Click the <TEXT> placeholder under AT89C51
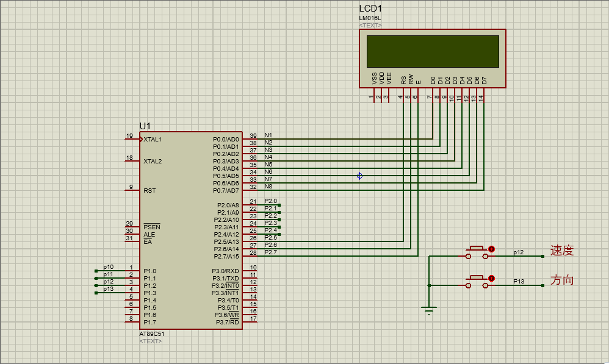 click(151, 341)
